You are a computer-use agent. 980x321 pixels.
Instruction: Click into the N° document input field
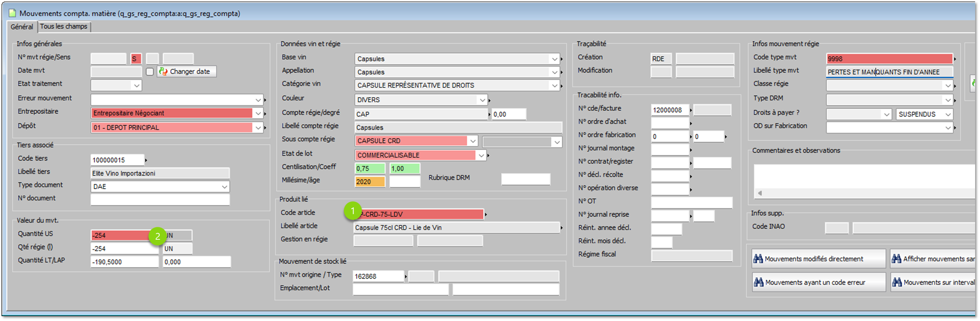pos(160,199)
